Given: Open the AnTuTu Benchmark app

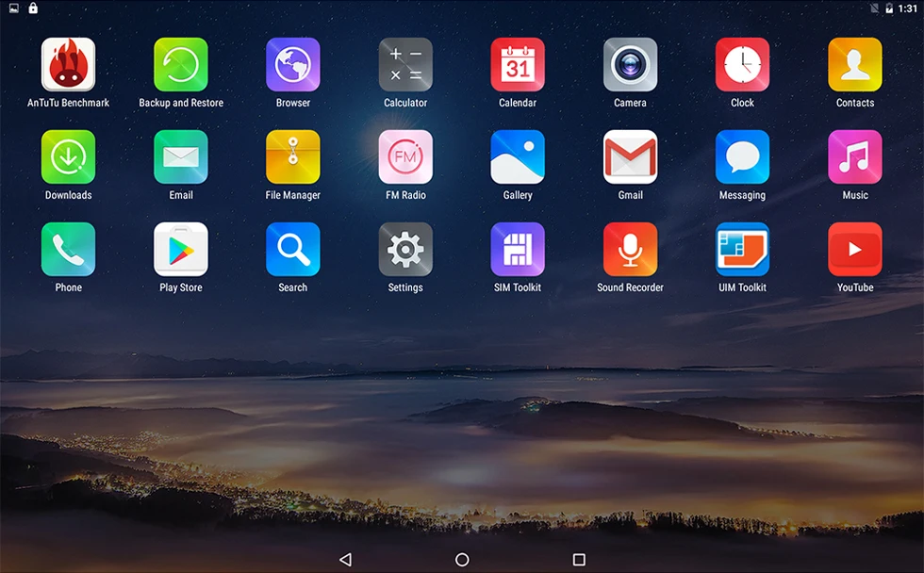Looking at the screenshot, I should (68, 65).
